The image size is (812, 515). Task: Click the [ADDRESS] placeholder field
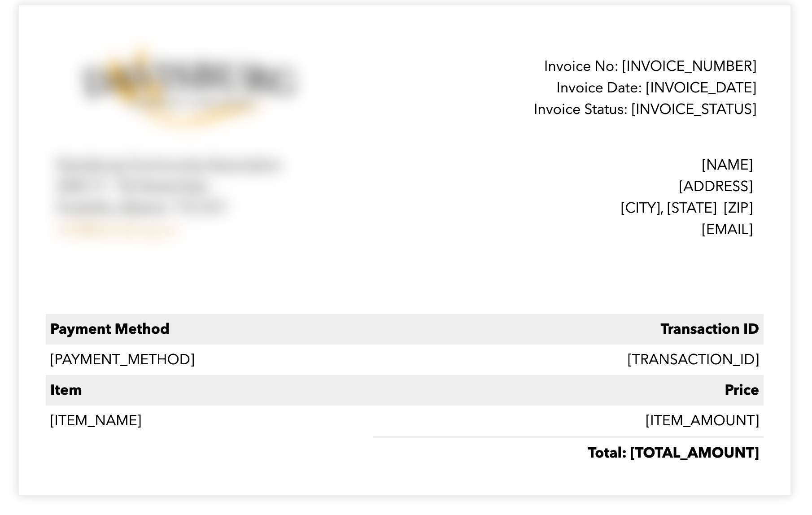[716, 187]
